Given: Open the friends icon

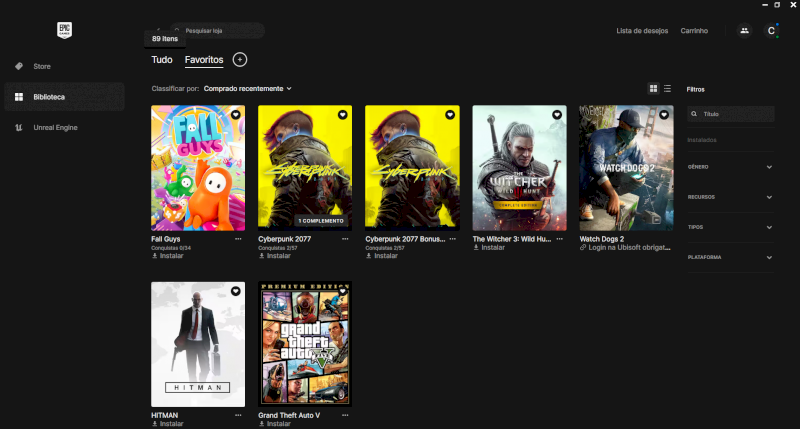Looking at the screenshot, I should coord(744,31).
